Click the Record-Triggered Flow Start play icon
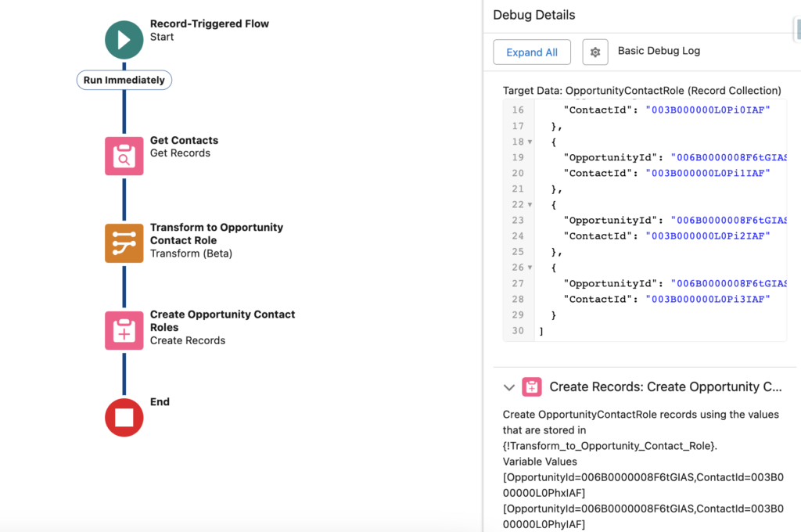The image size is (801, 532). click(x=124, y=40)
